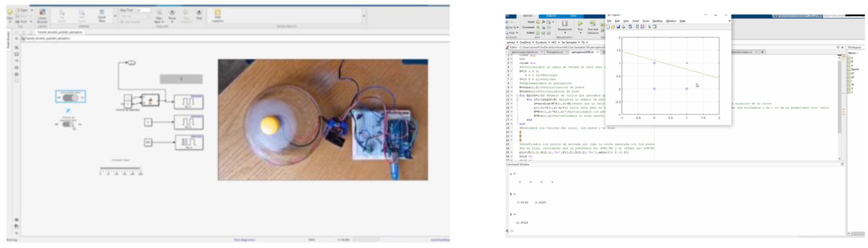The width and height of the screenshot is (868, 248).
Task: Select the bottom PWM block in Simulink
Action: pyautogui.click(x=188, y=143)
